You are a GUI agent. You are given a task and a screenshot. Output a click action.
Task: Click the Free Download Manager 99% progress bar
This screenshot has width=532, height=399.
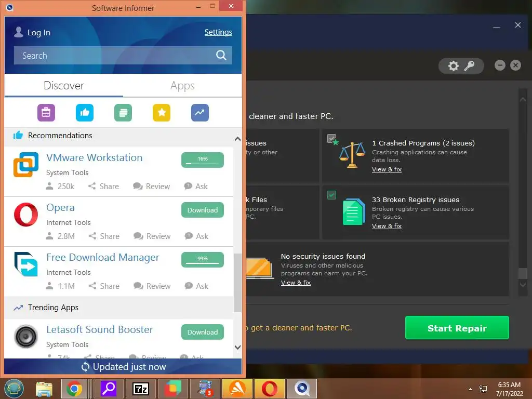[x=203, y=260]
